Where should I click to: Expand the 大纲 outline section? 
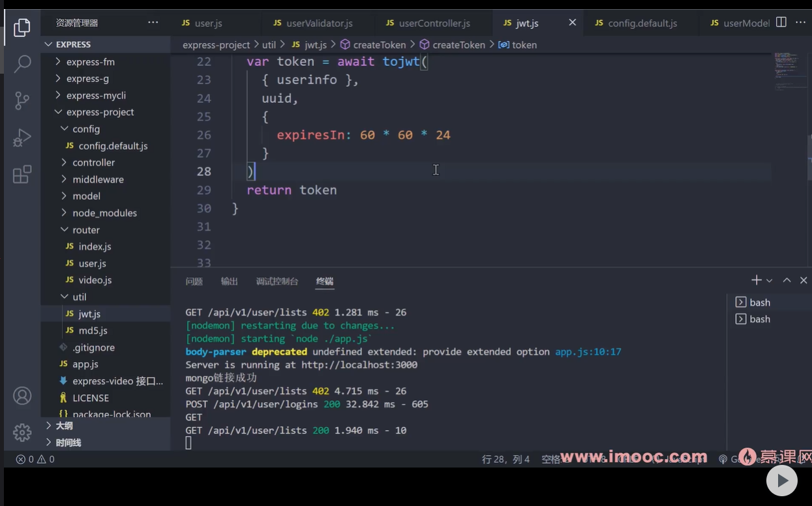click(106, 426)
